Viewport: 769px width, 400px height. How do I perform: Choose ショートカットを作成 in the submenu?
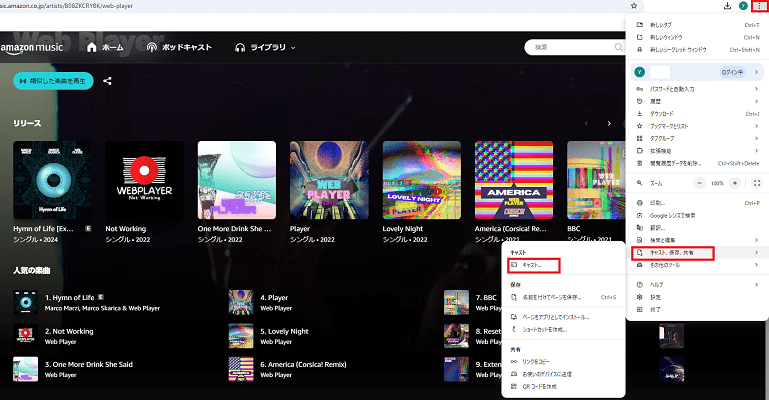click(x=564, y=329)
